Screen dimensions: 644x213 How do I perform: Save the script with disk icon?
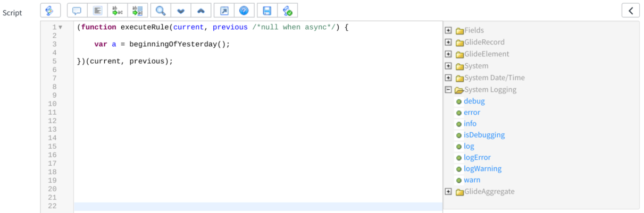click(267, 10)
